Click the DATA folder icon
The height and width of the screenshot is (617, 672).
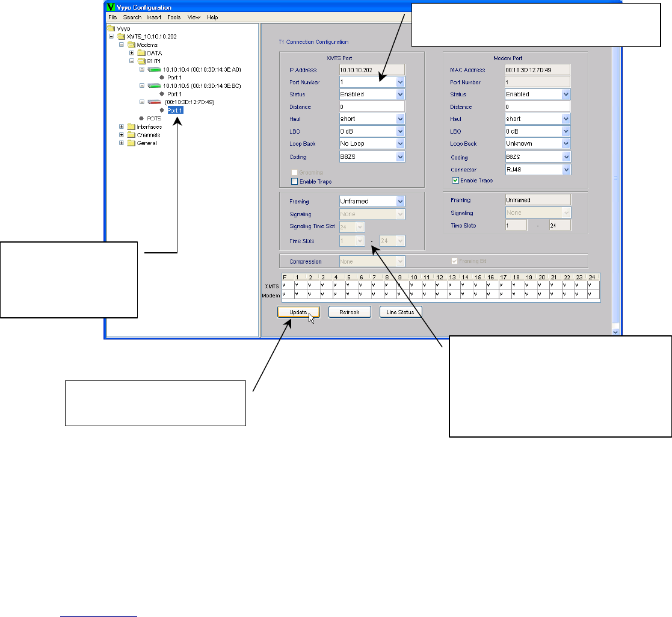click(141, 53)
